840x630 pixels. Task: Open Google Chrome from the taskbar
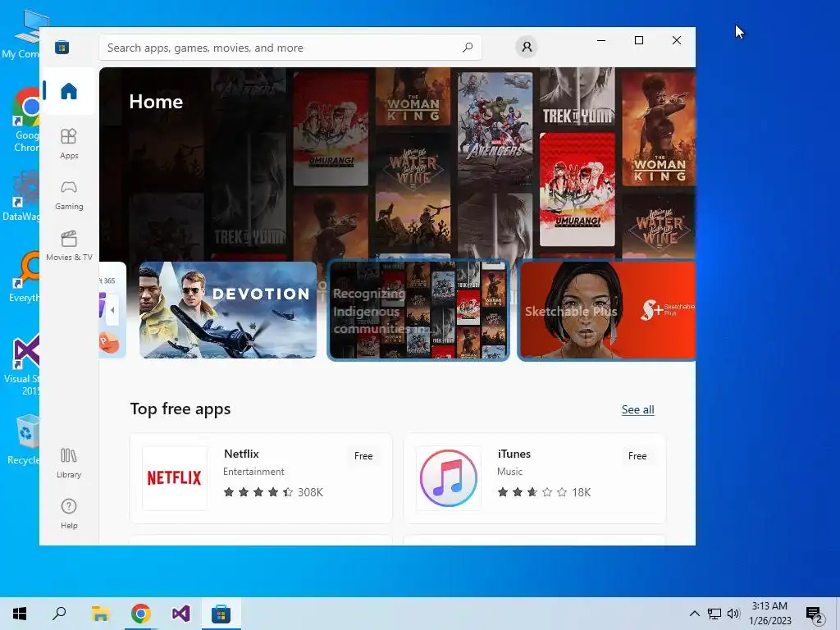point(141,614)
